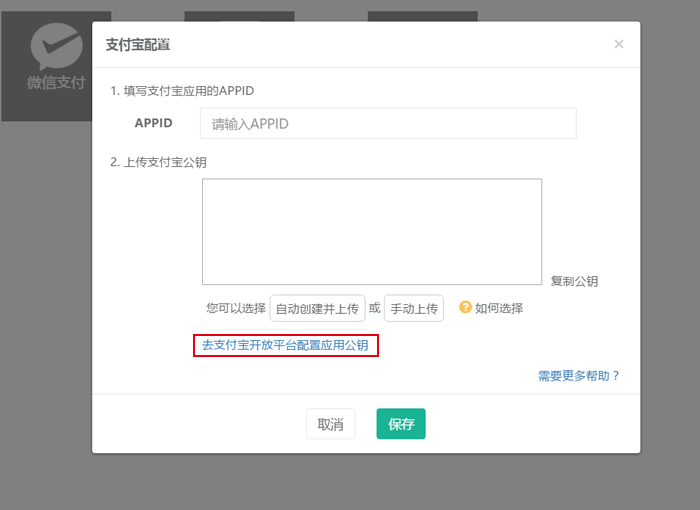700x510 pixels.
Task: Click the 微信支付 tile in background
Action: coord(46,66)
